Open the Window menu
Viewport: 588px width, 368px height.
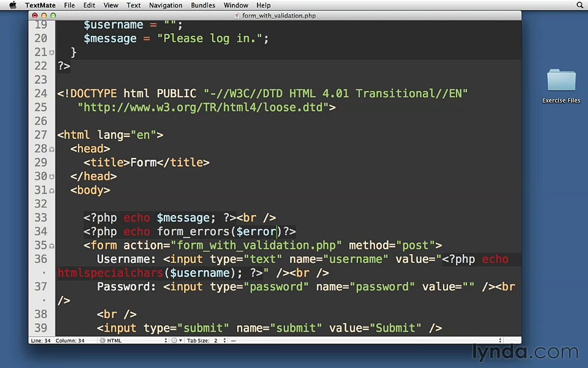[x=236, y=5]
